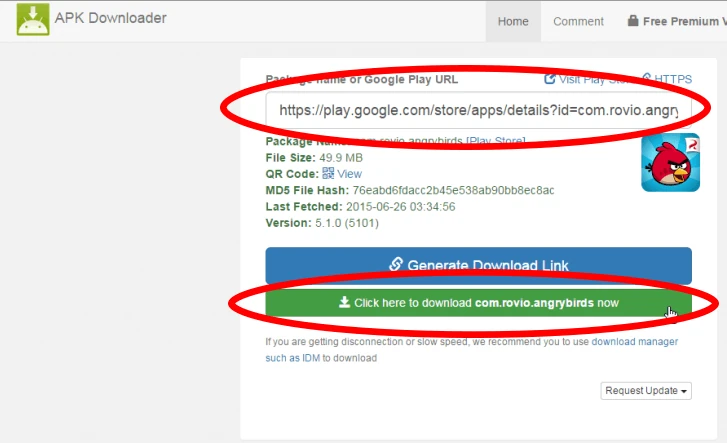Viewport: 727px width, 443px height.
Task: Click the Angry Birds app icon thumbnail
Action: pyautogui.click(x=670, y=162)
